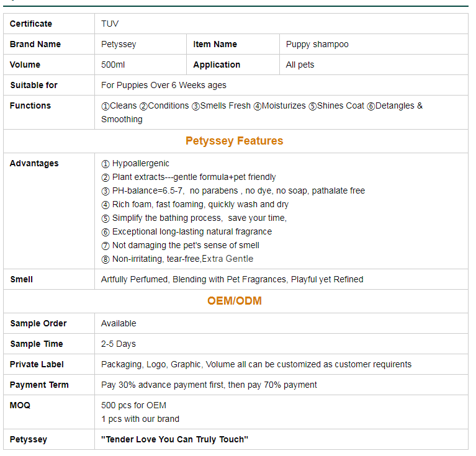The image size is (476, 456).
Task: Click the 'Pay 30% advance payment' term text
Action: pos(209,385)
